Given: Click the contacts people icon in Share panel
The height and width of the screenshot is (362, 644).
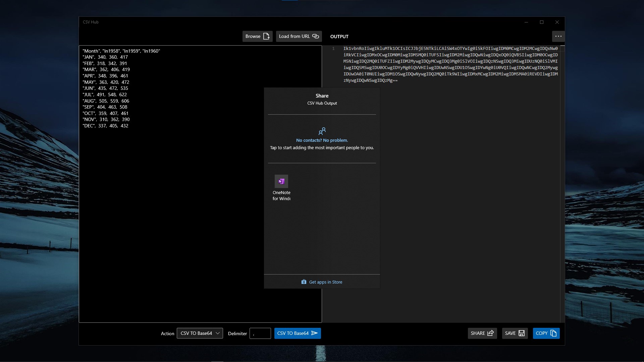Looking at the screenshot, I should tap(322, 131).
